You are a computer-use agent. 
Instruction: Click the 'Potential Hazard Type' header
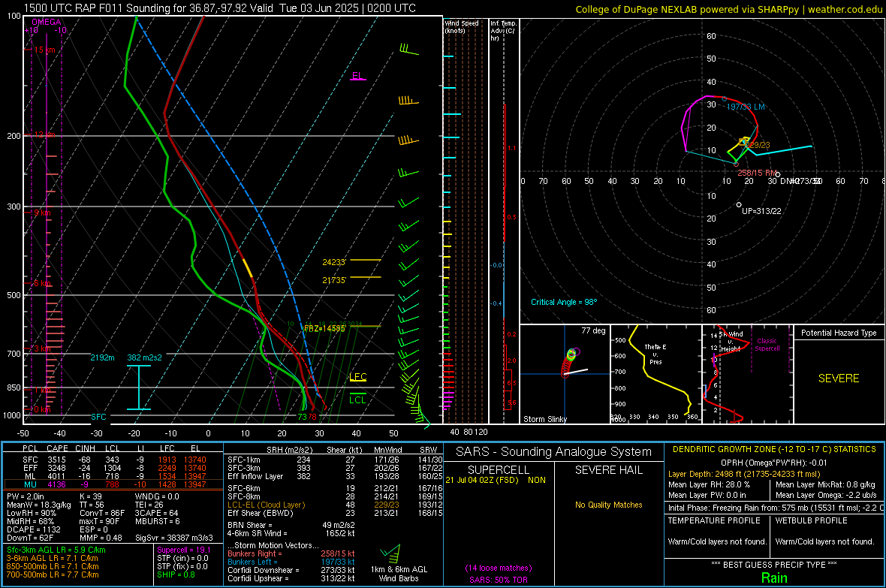click(839, 333)
